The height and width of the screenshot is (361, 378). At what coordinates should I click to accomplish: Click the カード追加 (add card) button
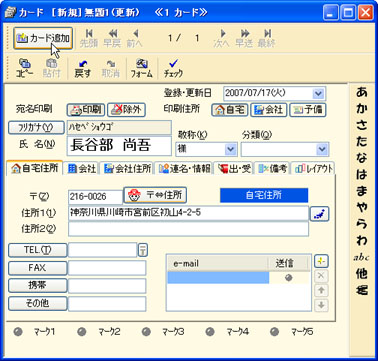point(43,38)
